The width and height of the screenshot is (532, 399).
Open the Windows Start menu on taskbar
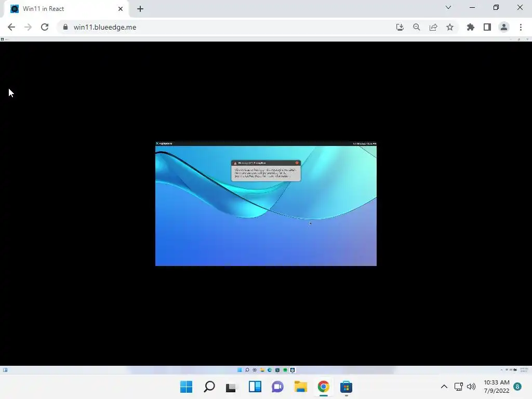[187, 387]
